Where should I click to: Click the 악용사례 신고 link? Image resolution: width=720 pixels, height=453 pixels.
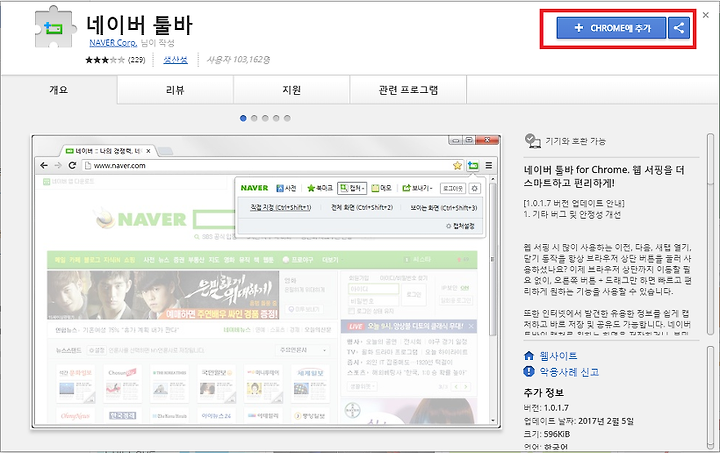(x=569, y=372)
